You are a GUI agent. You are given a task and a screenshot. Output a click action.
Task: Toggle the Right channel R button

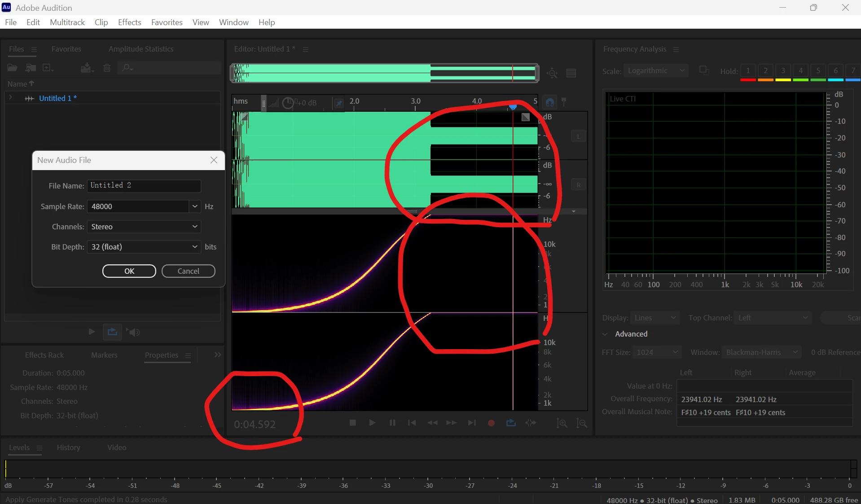click(579, 184)
